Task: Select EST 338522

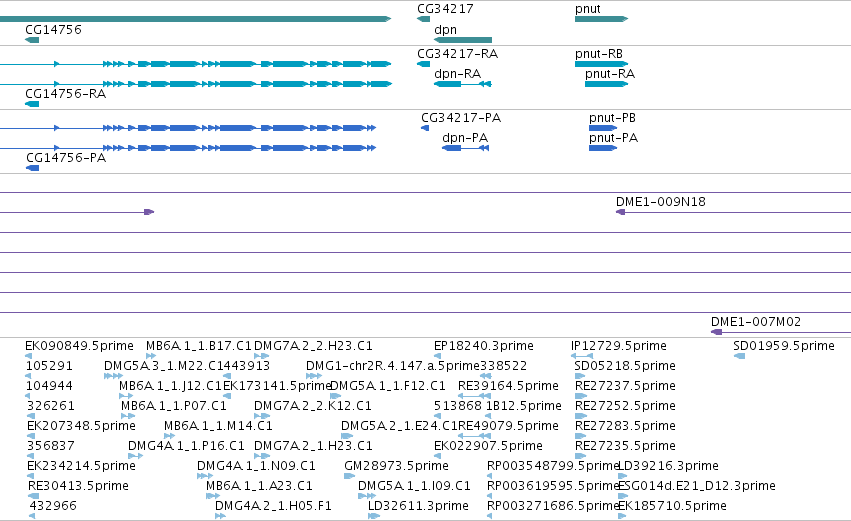Action: (504, 366)
